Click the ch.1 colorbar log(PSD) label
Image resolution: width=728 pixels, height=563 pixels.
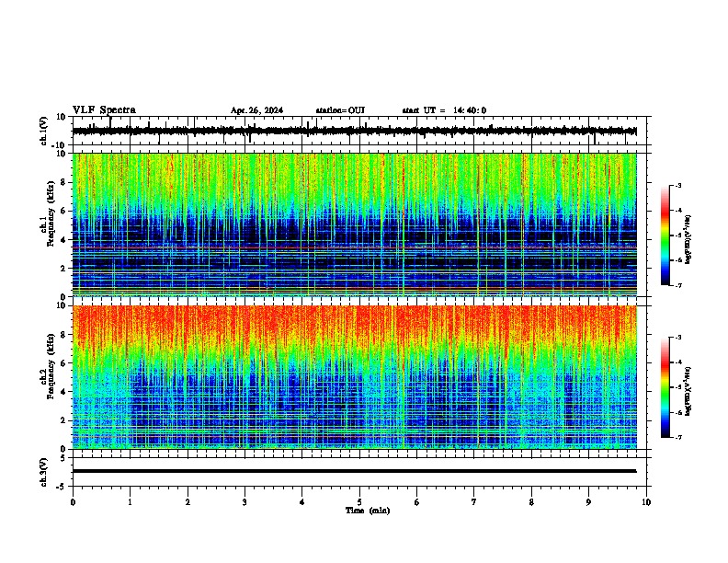coord(688,239)
